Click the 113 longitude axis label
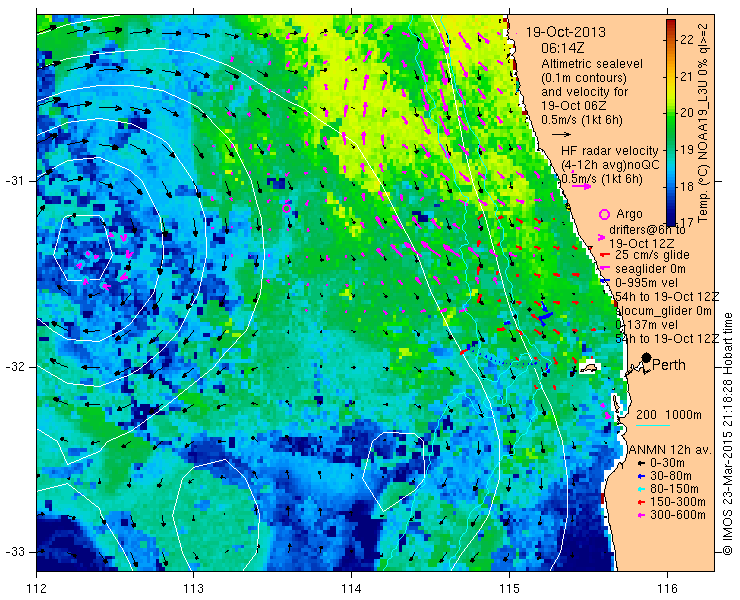 click(x=193, y=589)
